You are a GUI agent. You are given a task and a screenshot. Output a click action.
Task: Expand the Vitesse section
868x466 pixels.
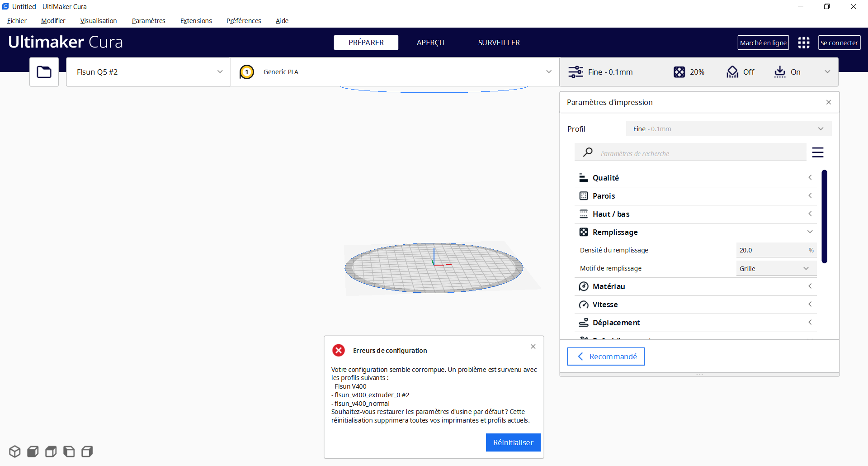pyautogui.click(x=810, y=304)
